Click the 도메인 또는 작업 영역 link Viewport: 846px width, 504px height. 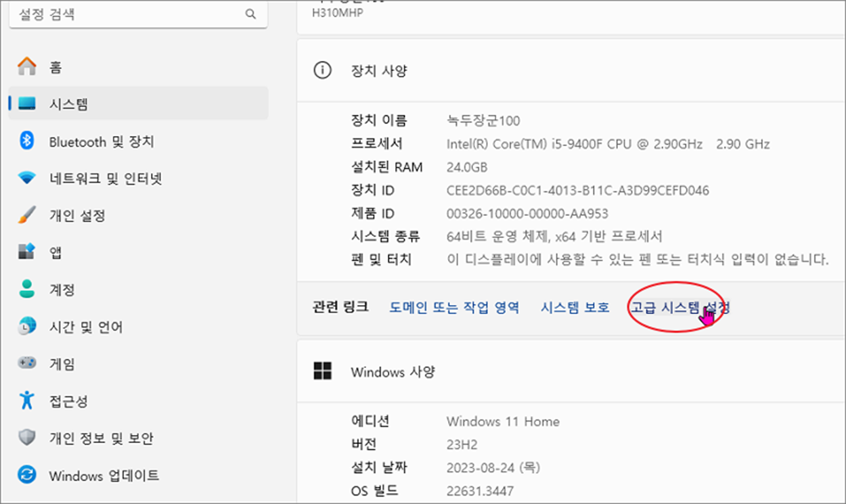click(454, 307)
